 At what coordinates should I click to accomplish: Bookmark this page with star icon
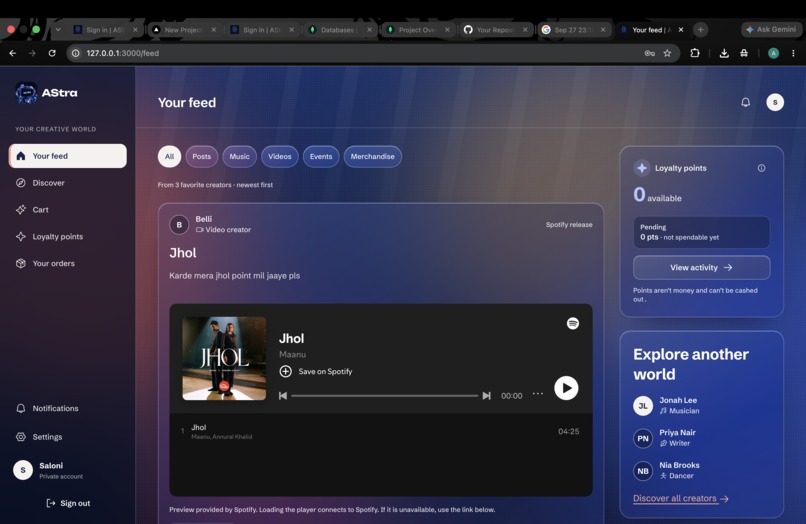click(x=667, y=53)
